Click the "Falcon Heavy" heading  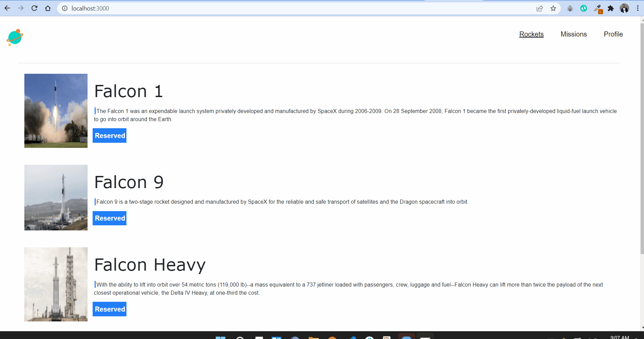(150, 265)
